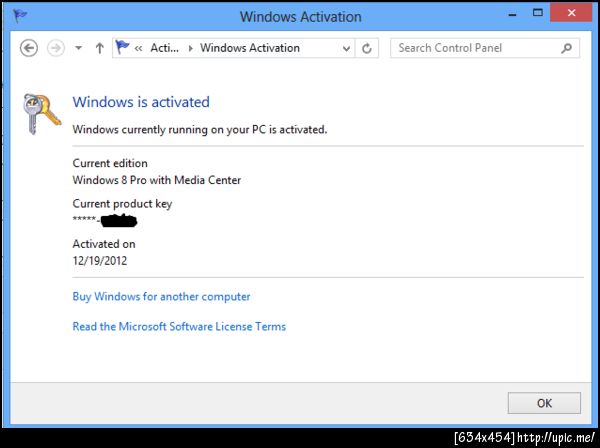Click the 'Windows is activated' heading
600x448 pixels.
coord(141,102)
